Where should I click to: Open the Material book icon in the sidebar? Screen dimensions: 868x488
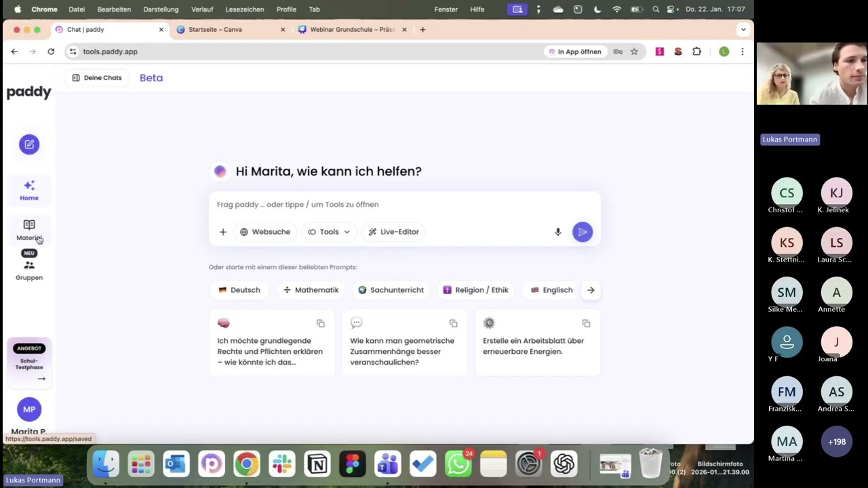29,224
